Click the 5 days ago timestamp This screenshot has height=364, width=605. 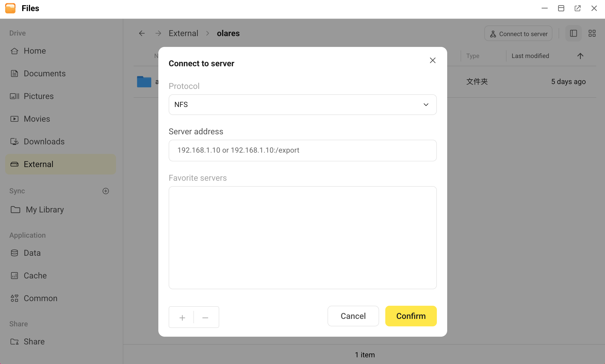point(568,82)
